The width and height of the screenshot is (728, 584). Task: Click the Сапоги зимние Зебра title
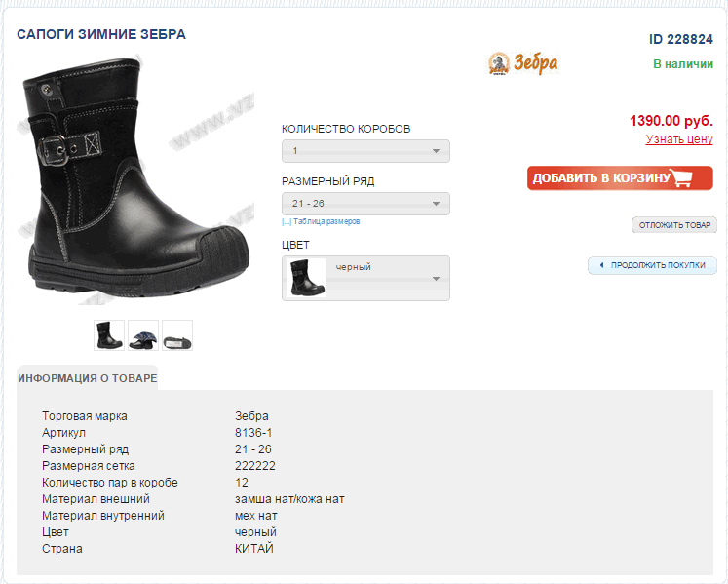pyautogui.click(x=101, y=34)
